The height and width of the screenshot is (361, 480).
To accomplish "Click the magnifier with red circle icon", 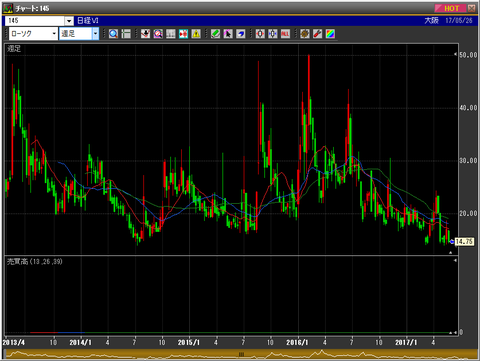I will tap(158, 34).
